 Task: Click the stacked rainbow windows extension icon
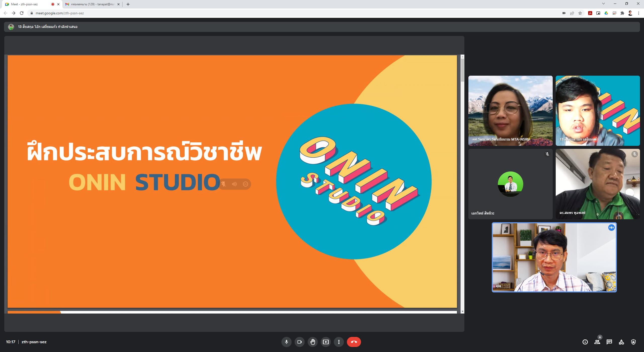pos(614,13)
